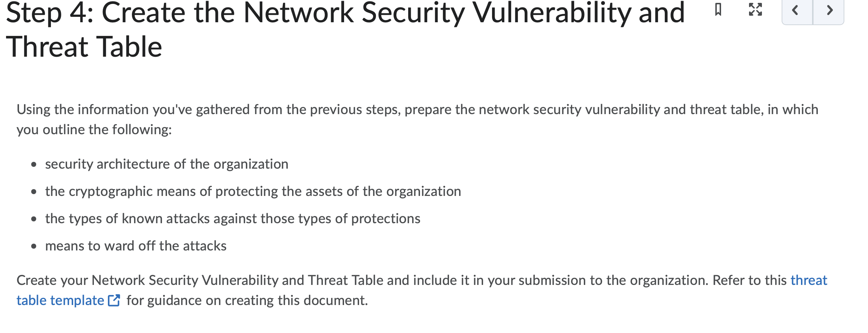The width and height of the screenshot is (868, 333).
Task: Open fullscreen view with the expand-arrows icon
Action: coord(755,10)
